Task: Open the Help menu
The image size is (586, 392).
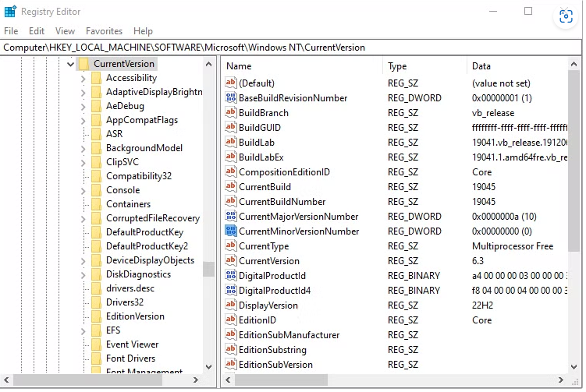Action: (x=143, y=31)
